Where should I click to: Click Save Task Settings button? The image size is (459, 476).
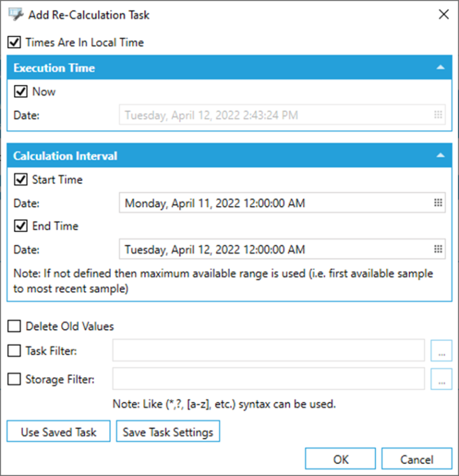(168, 431)
